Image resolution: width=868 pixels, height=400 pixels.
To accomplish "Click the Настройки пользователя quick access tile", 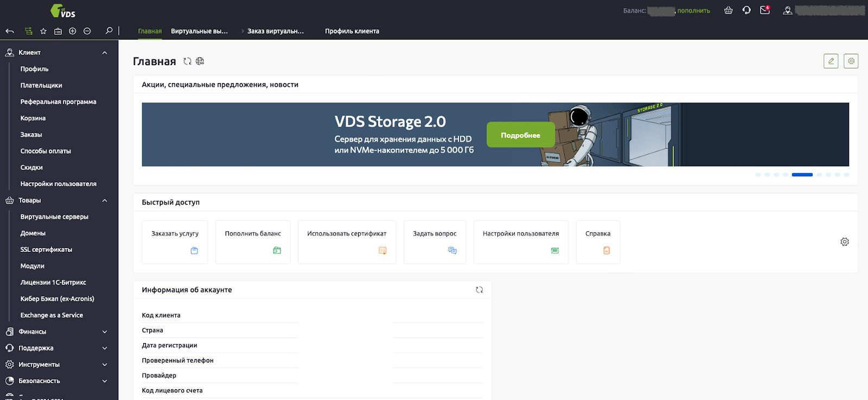I will 521,242.
